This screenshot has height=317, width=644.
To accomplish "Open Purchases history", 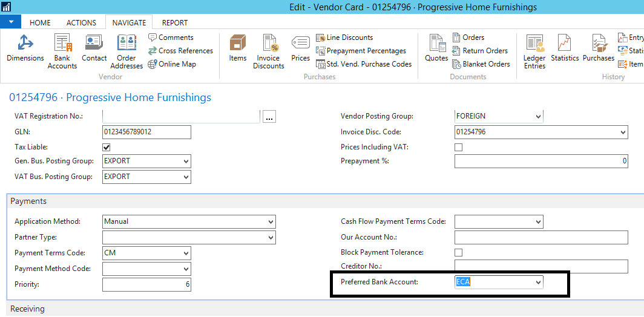I will [599, 49].
